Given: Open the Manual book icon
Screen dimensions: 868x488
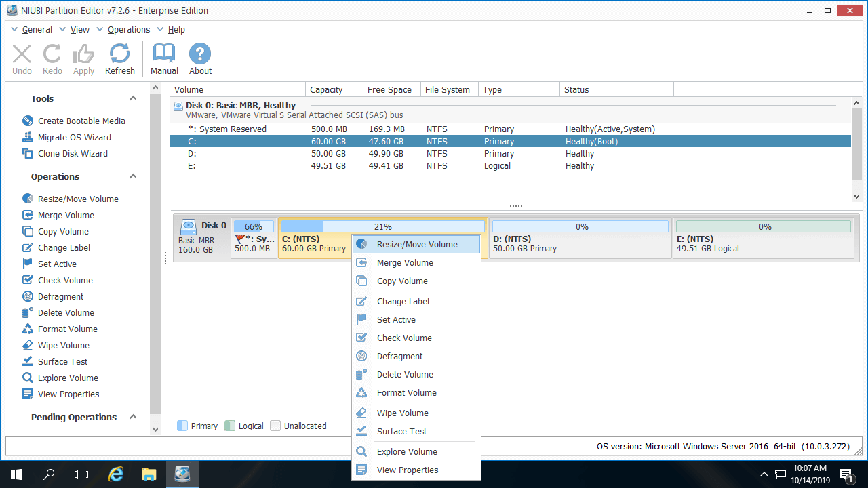Looking at the screenshot, I should (164, 59).
